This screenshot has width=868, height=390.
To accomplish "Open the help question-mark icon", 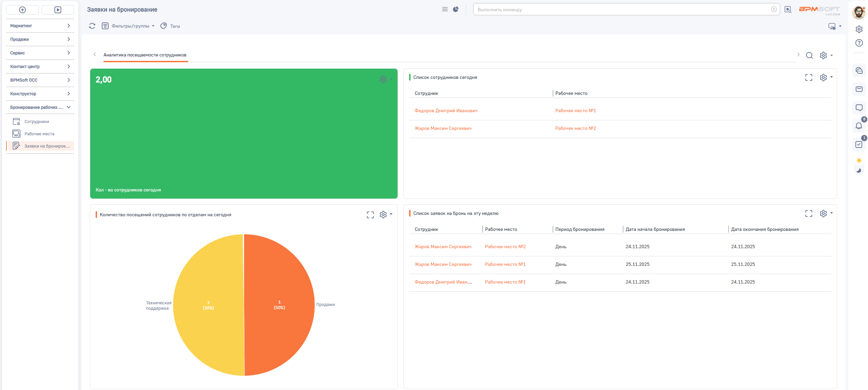I will click(x=859, y=43).
